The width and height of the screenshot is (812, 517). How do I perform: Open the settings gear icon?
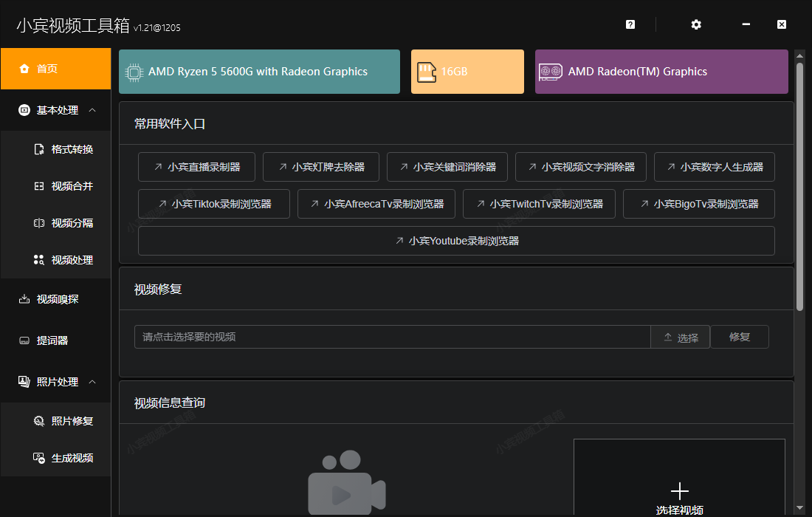tap(695, 24)
